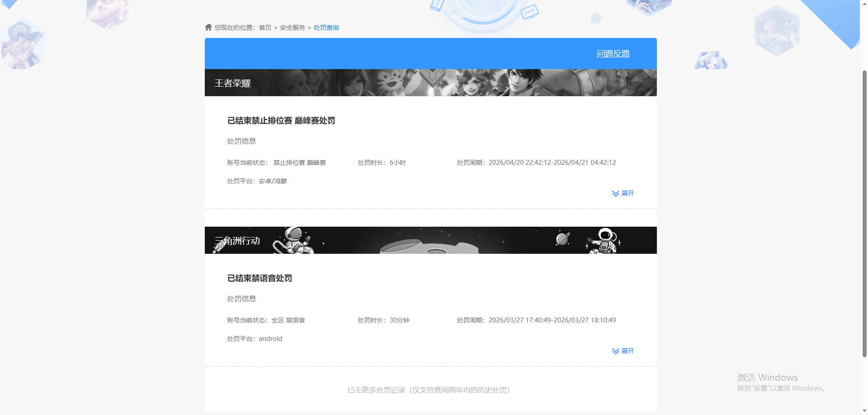Click the 三角洲行动 banner header

pos(237,241)
